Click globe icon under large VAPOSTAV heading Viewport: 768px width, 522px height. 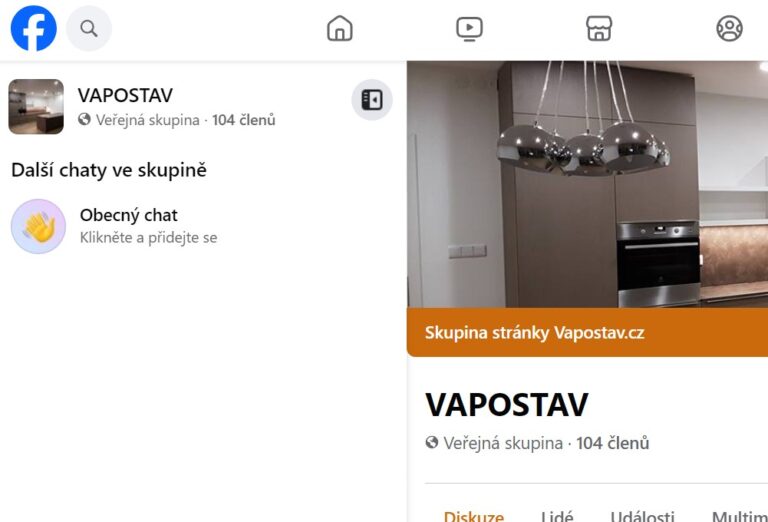tap(432, 443)
